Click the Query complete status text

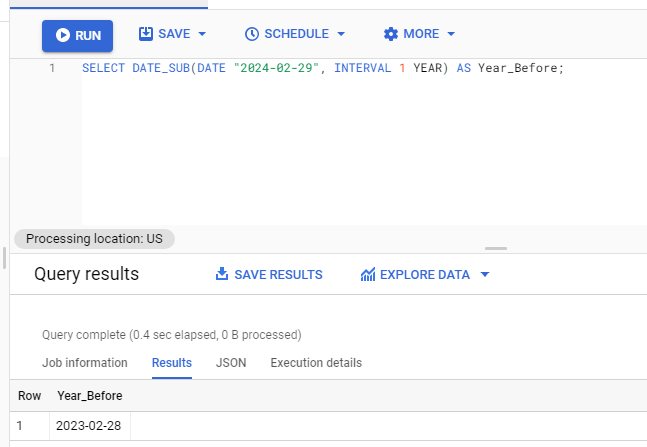coord(172,335)
